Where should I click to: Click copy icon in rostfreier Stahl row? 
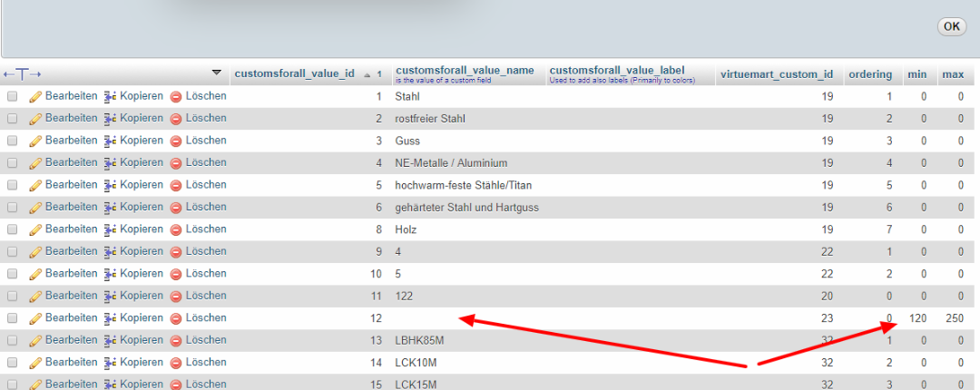pyautogui.click(x=111, y=119)
